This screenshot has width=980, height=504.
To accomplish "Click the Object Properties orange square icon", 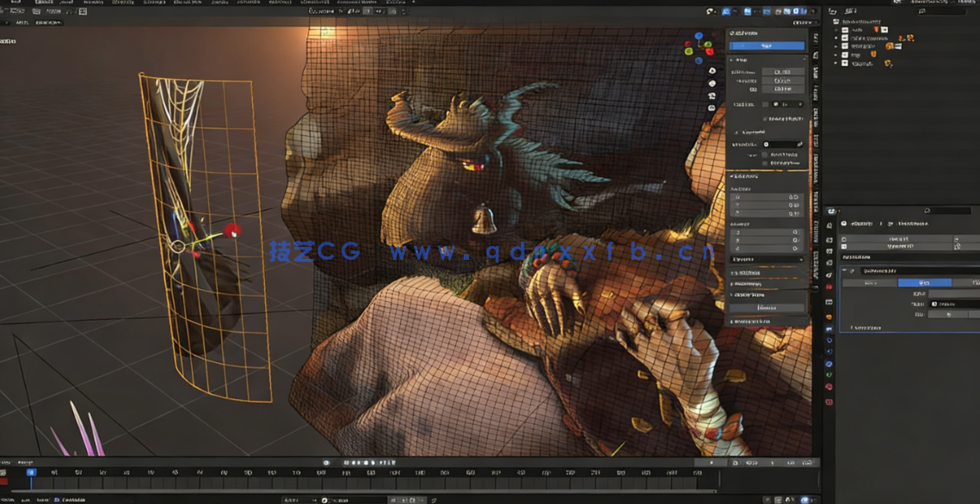I will 829,315.
